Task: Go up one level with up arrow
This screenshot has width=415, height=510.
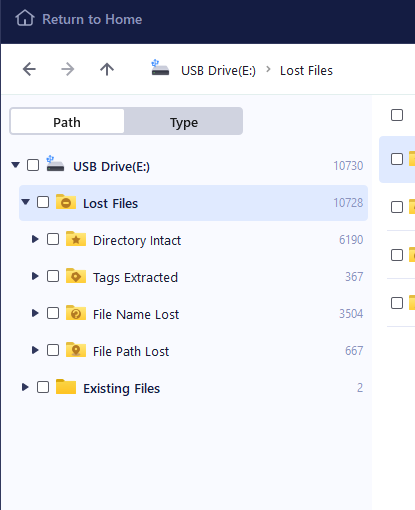Action: 107,69
